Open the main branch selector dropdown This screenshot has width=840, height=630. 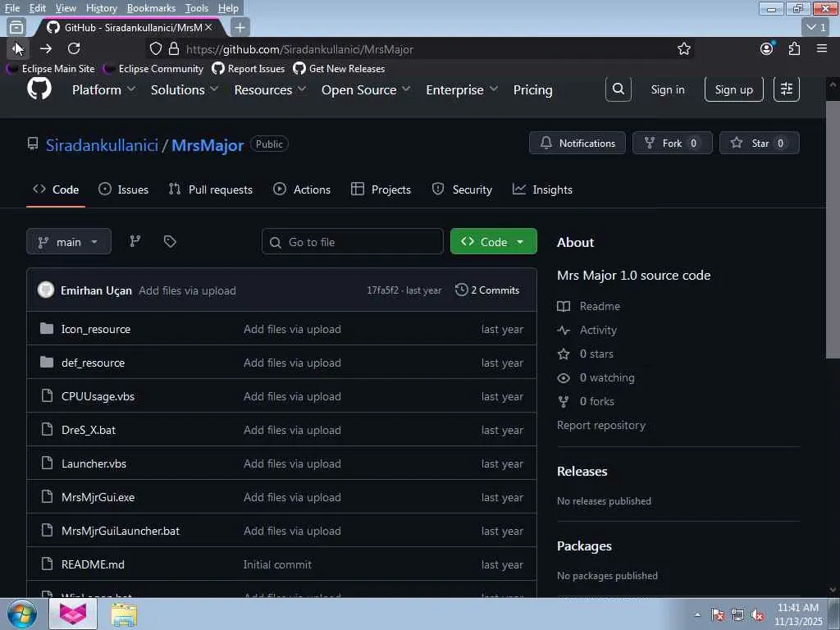point(69,242)
